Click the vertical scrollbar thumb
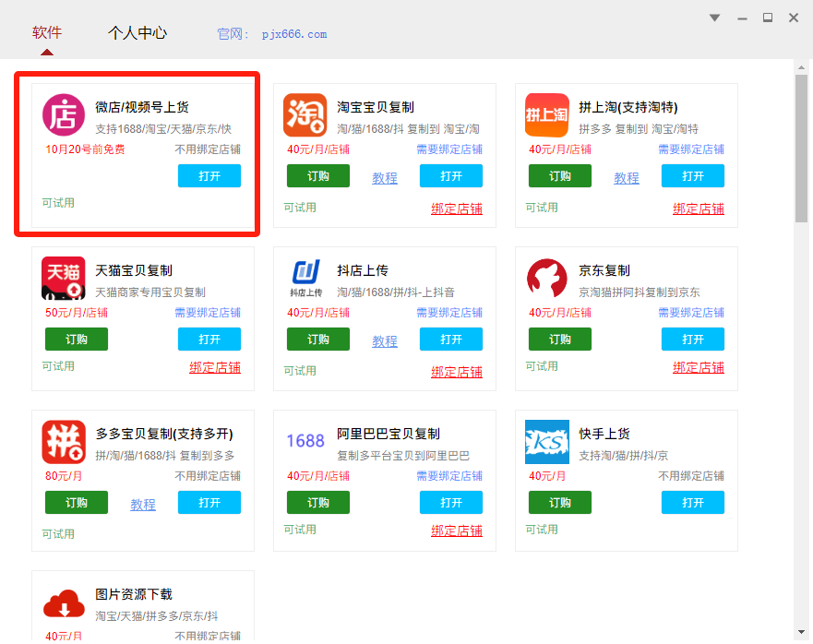The height and width of the screenshot is (644, 813). tap(802, 149)
